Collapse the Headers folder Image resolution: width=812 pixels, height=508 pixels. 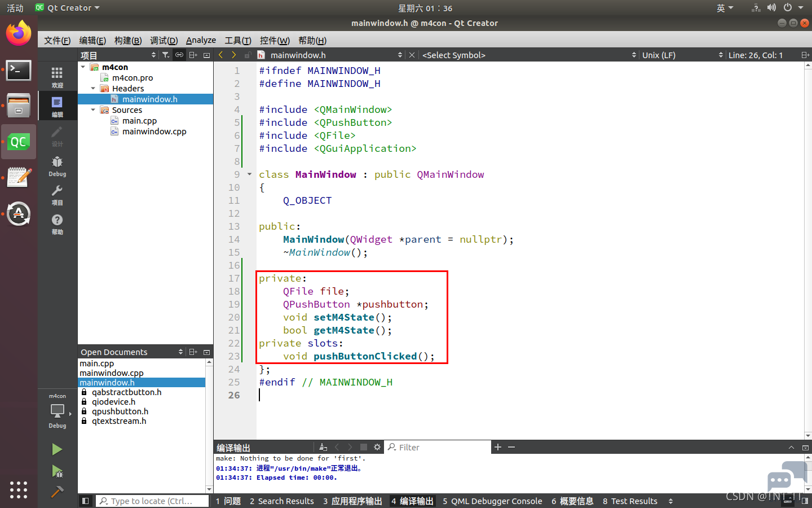coord(94,89)
